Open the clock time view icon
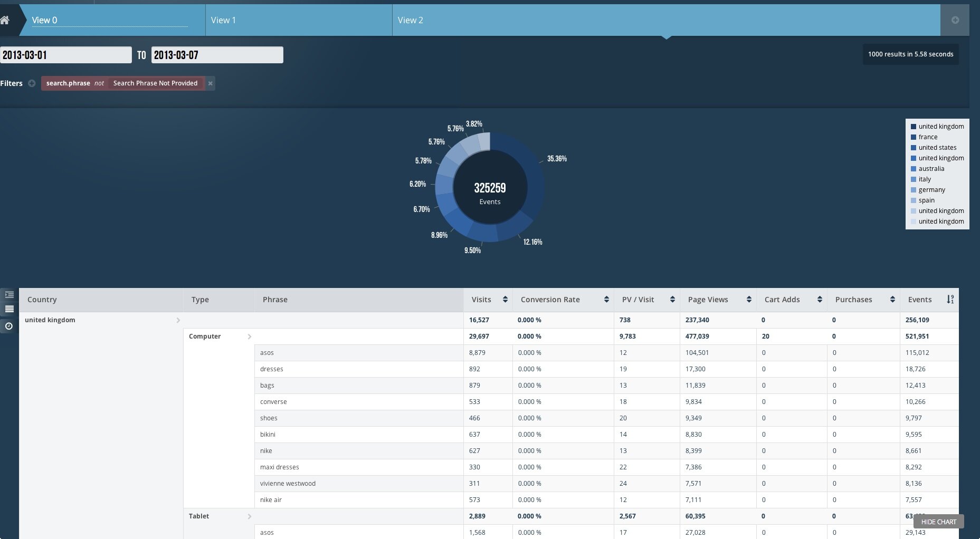The width and height of the screenshot is (980, 539). 9,326
